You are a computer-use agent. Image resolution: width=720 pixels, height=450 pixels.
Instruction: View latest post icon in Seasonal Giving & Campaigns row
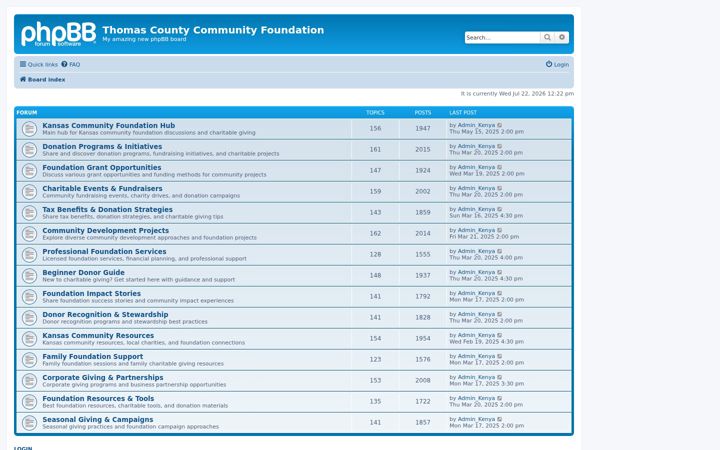[x=500, y=419]
